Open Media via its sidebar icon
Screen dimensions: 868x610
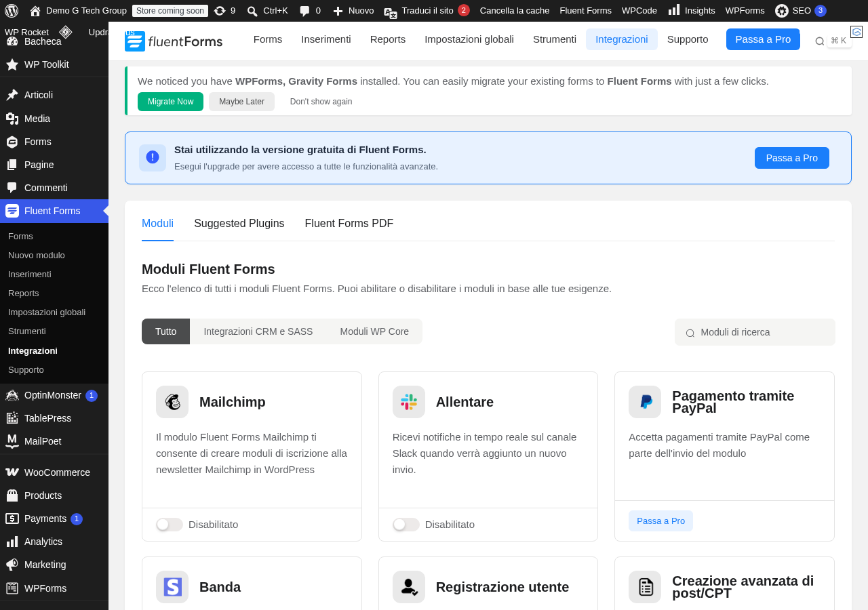point(12,119)
